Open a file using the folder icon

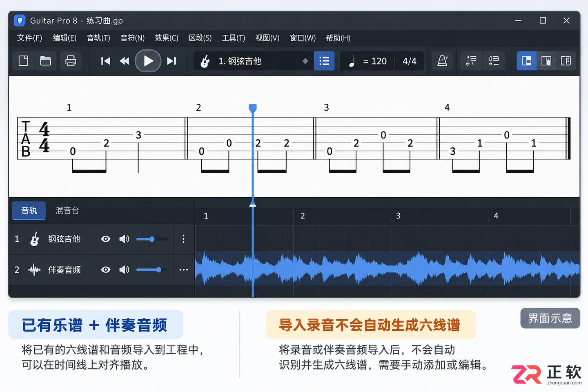pyautogui.click(x=45, y=61)
